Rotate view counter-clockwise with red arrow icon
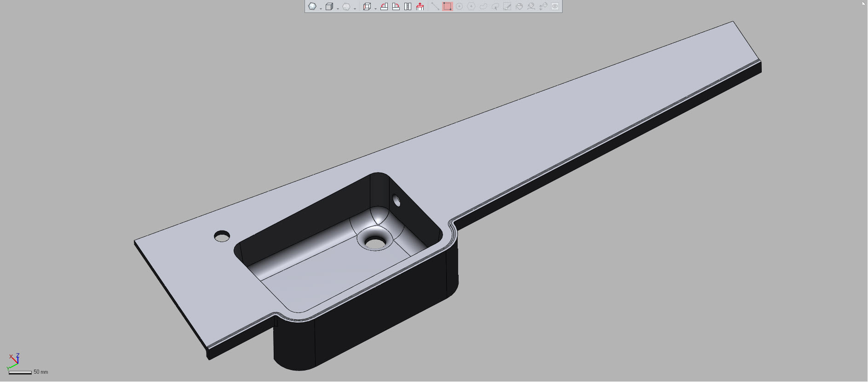Image resolution: width=868 pixels, height=382 pixels. coord(384,6)
